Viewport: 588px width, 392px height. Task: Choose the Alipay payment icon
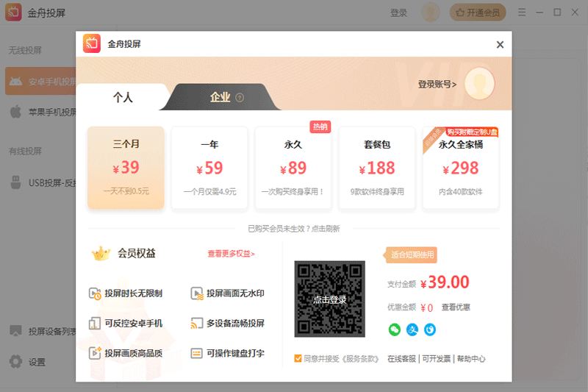[412, 329]
